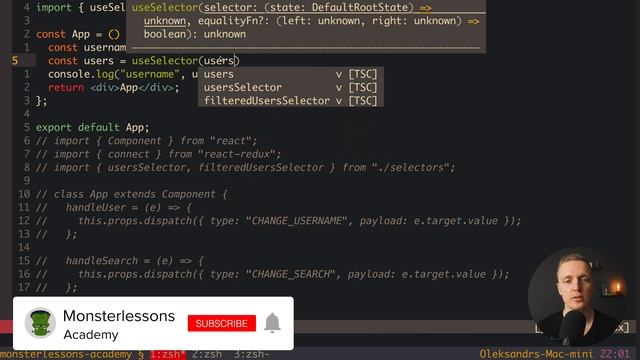This screenshot has height=360, width=640.
Task: Click the commented 'import { Component }' line
Action: [x=147, y=141]
